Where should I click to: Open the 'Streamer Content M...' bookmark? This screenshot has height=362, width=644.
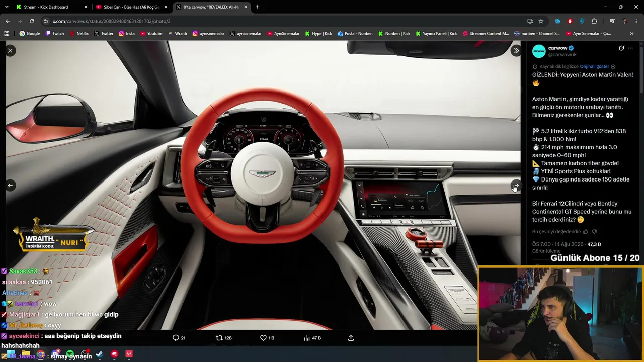(x=486, y=34)
